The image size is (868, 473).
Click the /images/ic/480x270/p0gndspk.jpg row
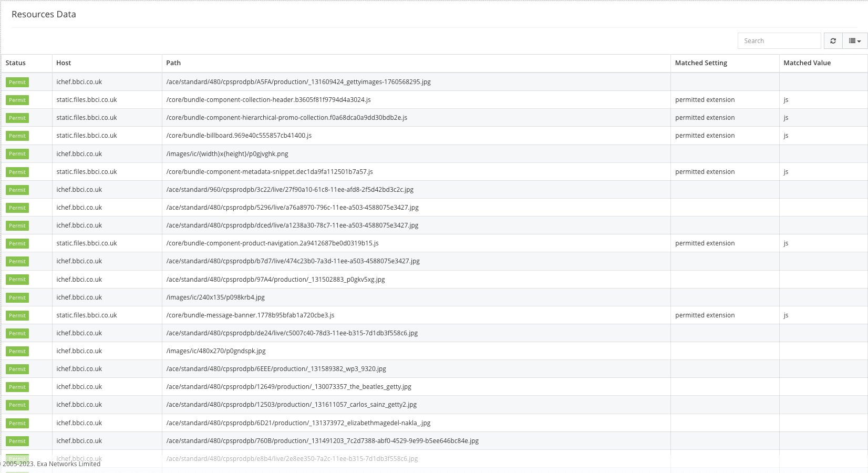tap(216, 351)
